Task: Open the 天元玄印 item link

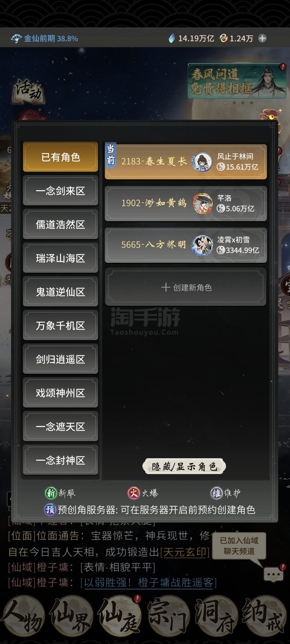Action: (x=185, y=552)
